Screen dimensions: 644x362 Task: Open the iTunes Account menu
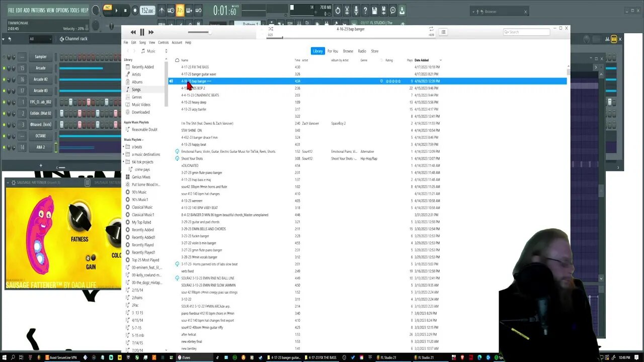pos(177,43)
